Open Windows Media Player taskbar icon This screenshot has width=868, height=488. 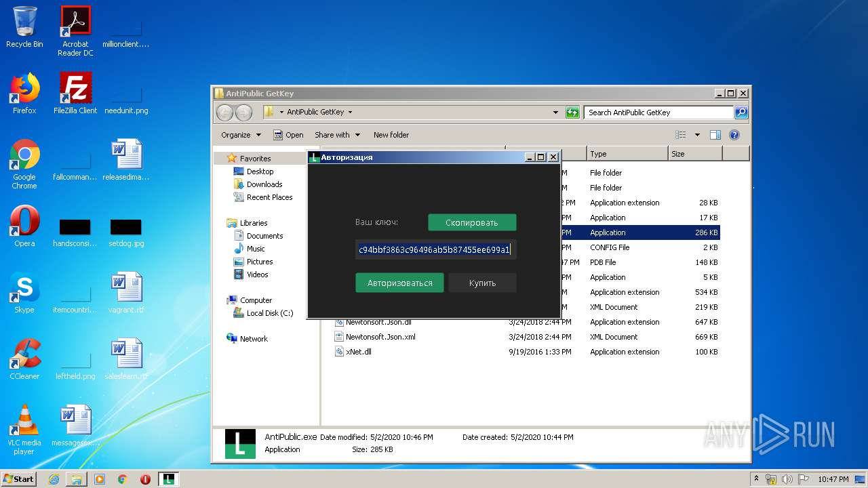(100, 479)
